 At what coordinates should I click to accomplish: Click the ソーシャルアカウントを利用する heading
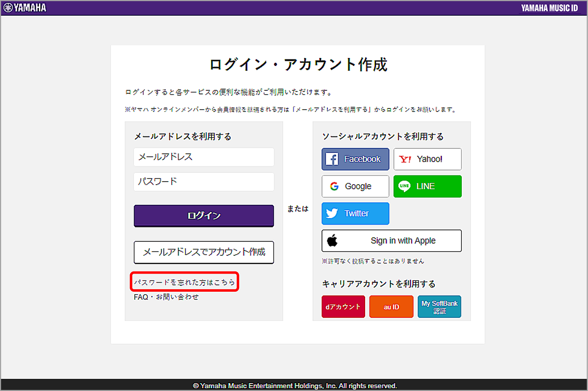click(382, 137)
